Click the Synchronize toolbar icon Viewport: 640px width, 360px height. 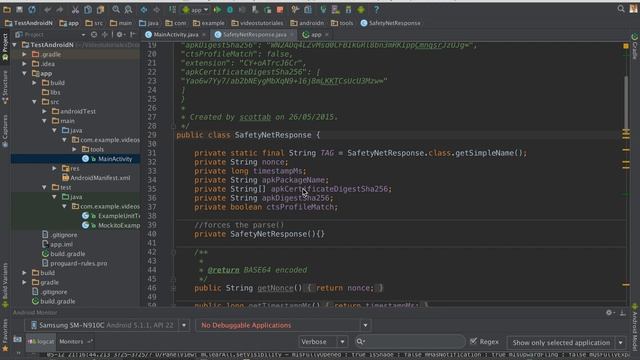(32, 9)
